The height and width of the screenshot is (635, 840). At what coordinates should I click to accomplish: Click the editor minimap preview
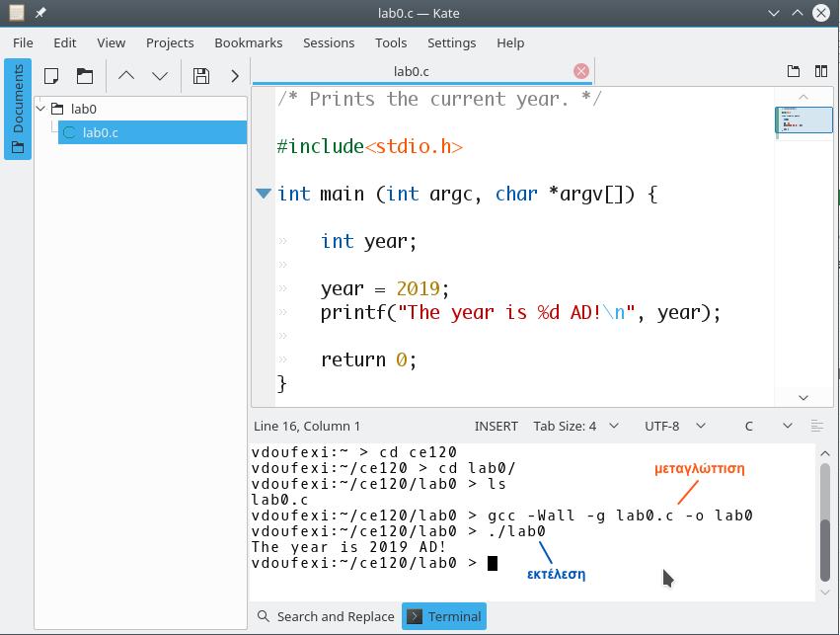(803, 119)
